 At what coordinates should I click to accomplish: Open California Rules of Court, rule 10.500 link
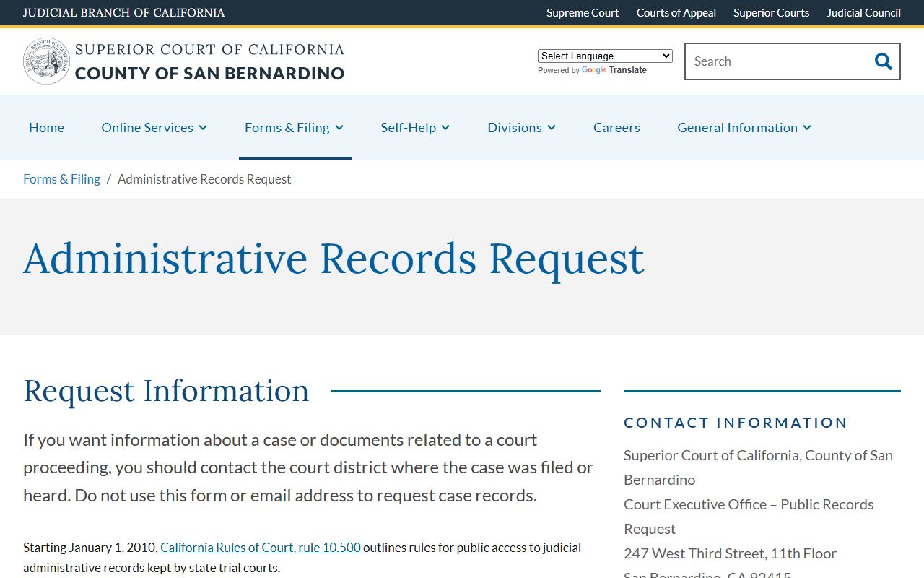pyautogui.click(x=261, y=548)
